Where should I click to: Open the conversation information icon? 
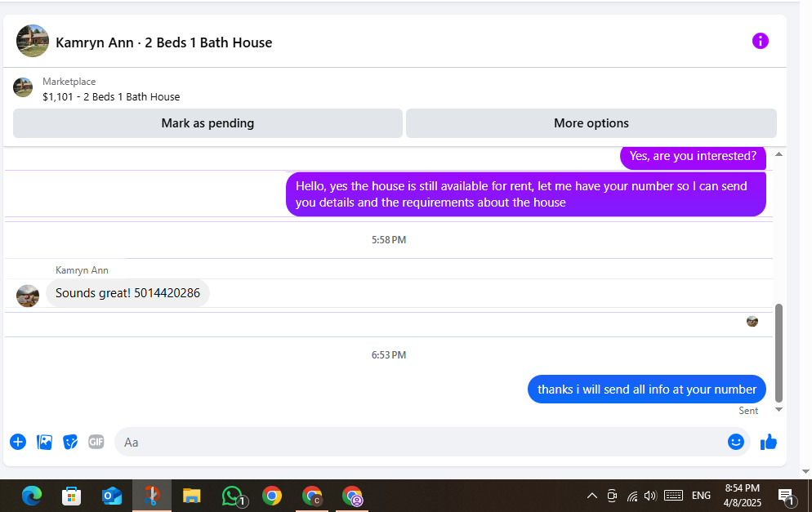point(760,41)
